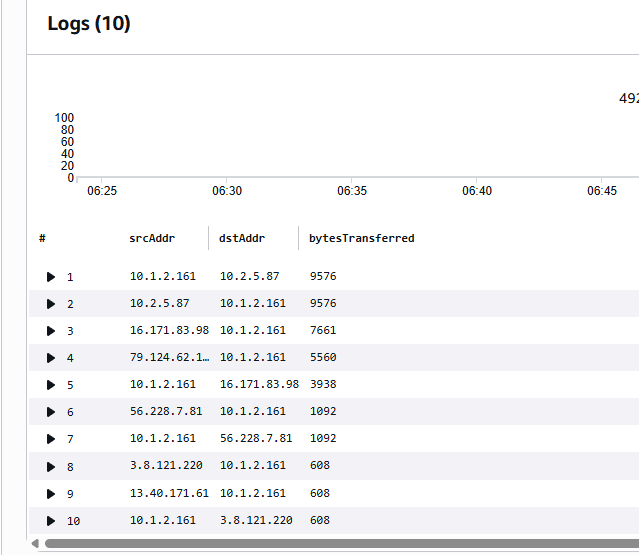Click the srcAddr column header

tap(151, 238)
